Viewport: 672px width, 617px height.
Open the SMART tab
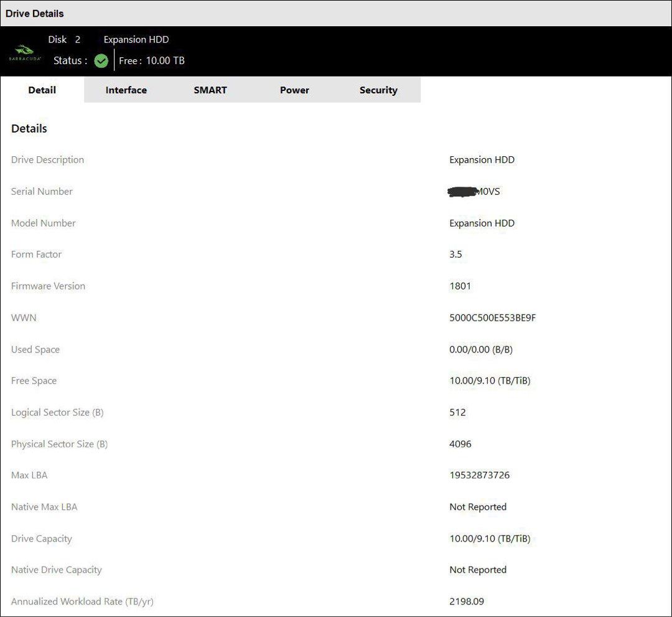[x=210, y=90]
